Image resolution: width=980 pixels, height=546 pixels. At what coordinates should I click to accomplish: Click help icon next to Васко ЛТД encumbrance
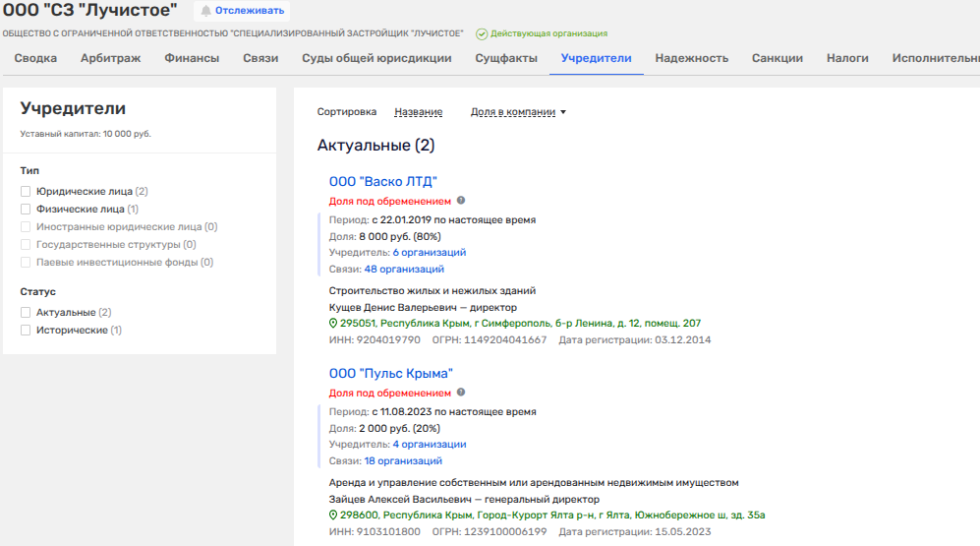(x=461, y=201)
